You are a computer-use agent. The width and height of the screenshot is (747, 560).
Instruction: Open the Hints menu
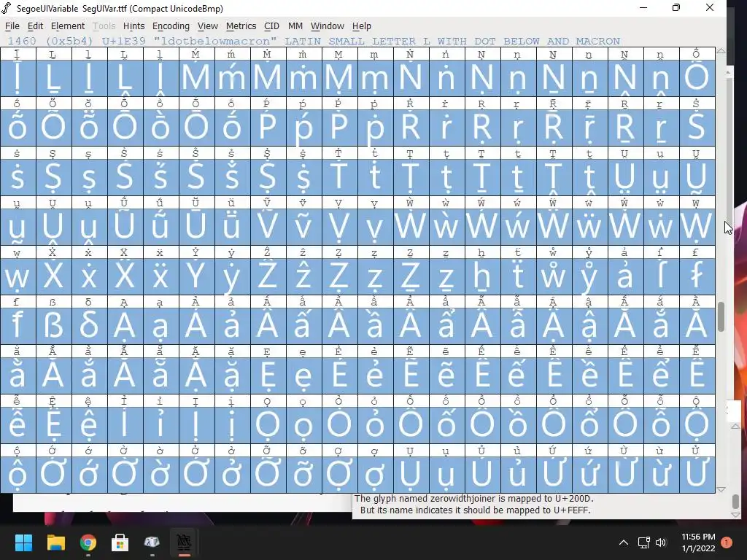coord(134,26)
